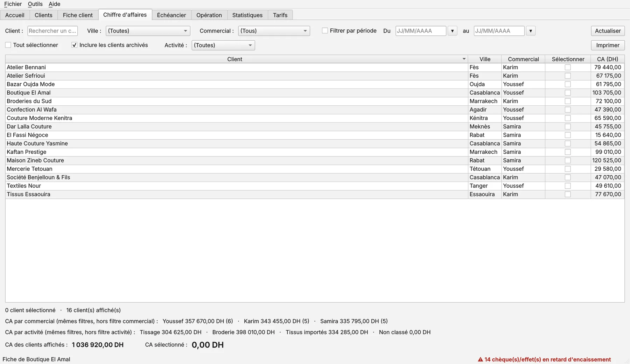Expand the Activité combo box
The width and height of the screenshot is (630, 364).
click(223, 45)
